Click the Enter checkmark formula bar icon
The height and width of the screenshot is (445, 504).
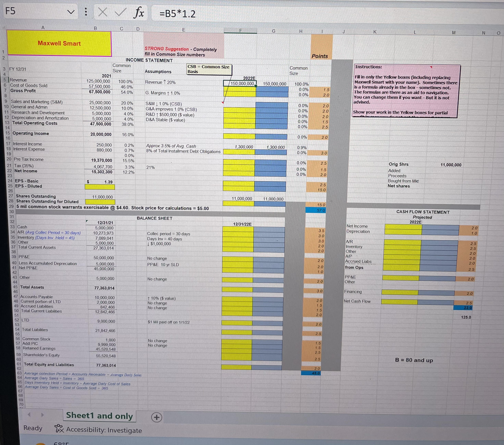[120, 12]
